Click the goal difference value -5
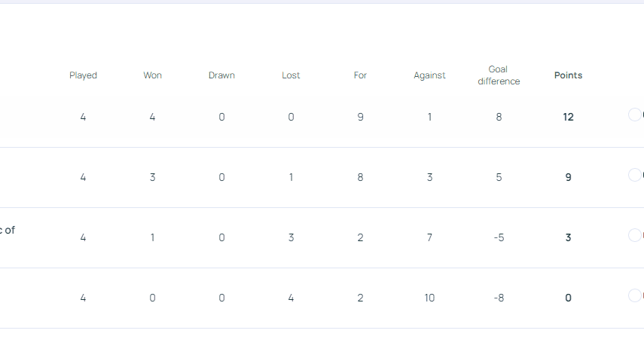Viewport: 644px width, 361px height. 499,237
